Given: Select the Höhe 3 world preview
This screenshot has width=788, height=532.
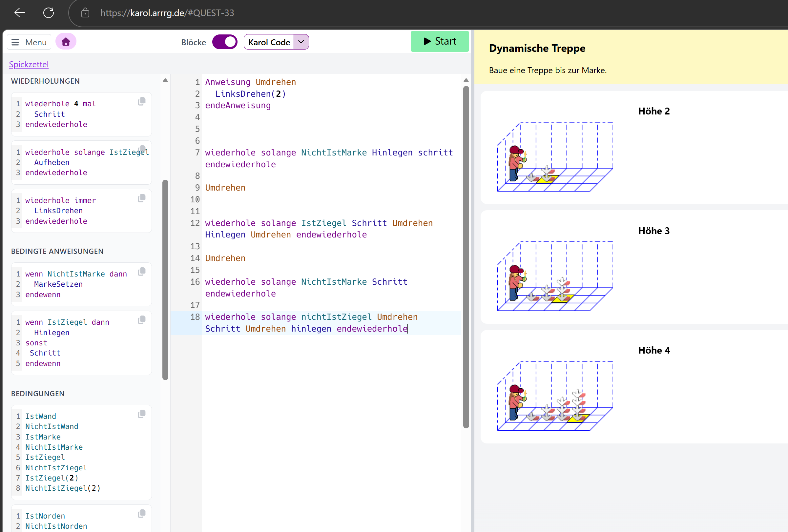Looking at the screenshot, I should (634, 267).
